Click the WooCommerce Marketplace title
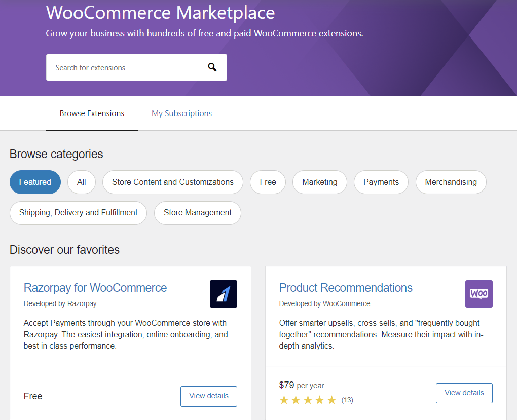 [x=160, y=13]
